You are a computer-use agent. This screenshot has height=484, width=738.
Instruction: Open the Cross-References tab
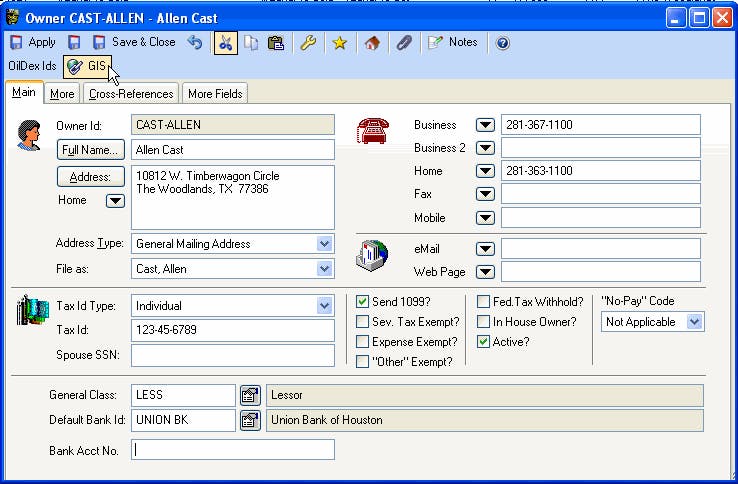[x=131, y=94]
